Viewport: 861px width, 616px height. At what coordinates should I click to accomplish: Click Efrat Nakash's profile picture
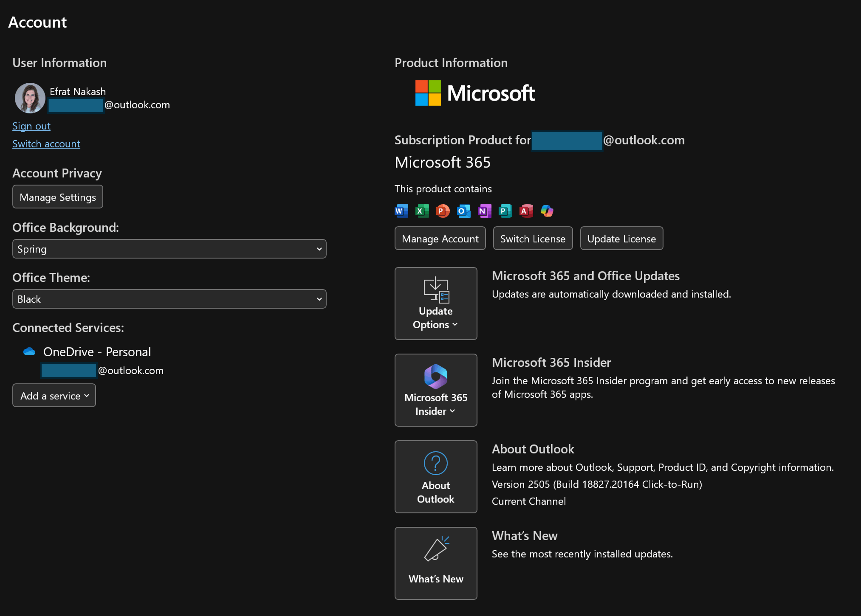tap(30, 98)
